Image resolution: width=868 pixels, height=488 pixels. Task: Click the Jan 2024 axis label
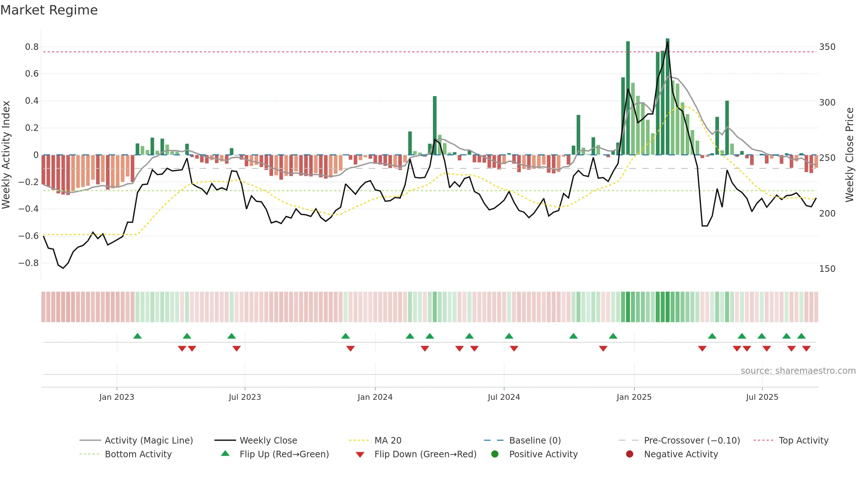pyautogui.click(x=375, y=397)
